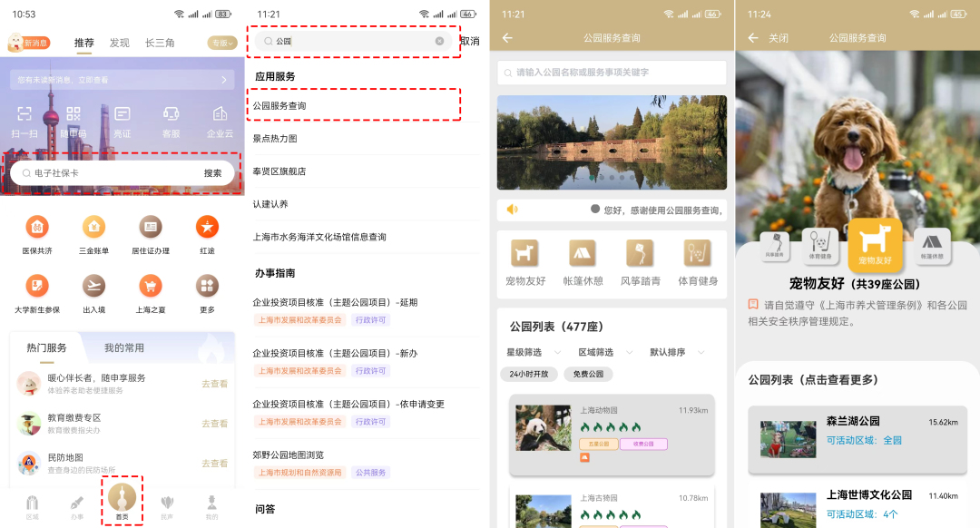
Task: Toggle the 24小时开放 filter chip
Action: (527, 374)
